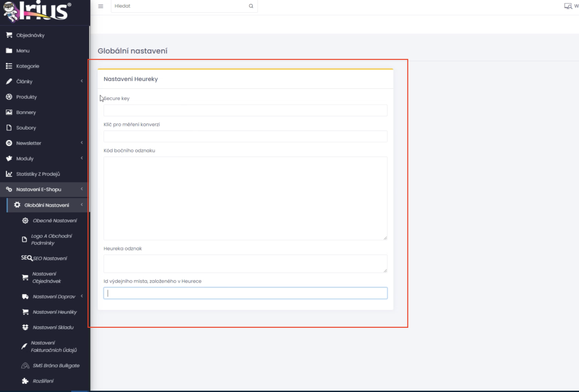Click the Irius logo
This screenshot has height=392, width=579.
tap(37, 11)
